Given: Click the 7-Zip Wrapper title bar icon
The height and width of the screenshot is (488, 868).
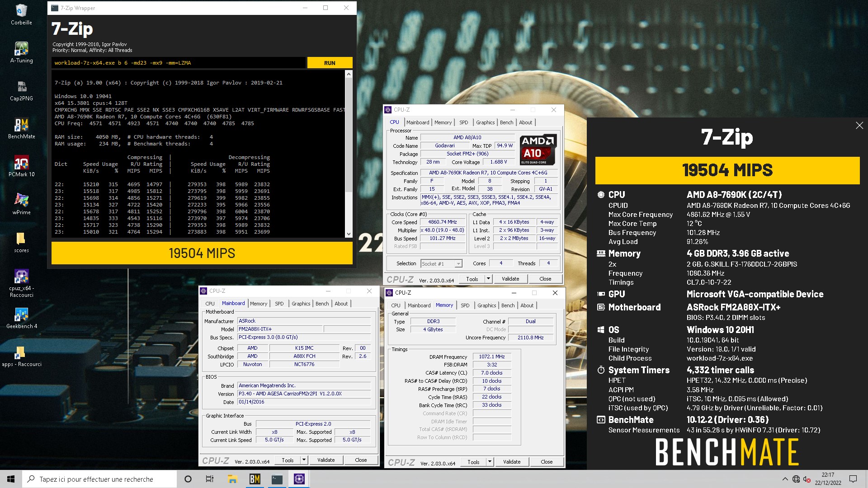Looking at the screenshot, I should click(x=55, y=8).
